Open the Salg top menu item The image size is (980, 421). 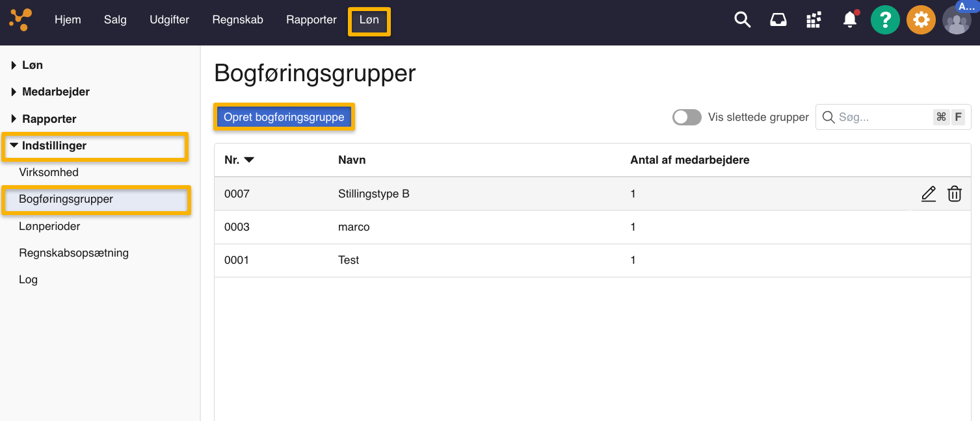(x=115, y=19)
